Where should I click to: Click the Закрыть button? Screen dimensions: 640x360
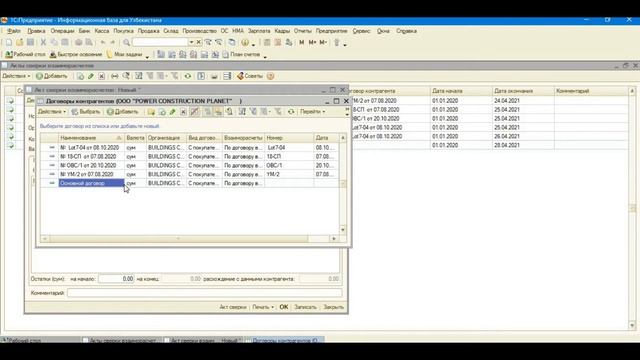(333, 307)
